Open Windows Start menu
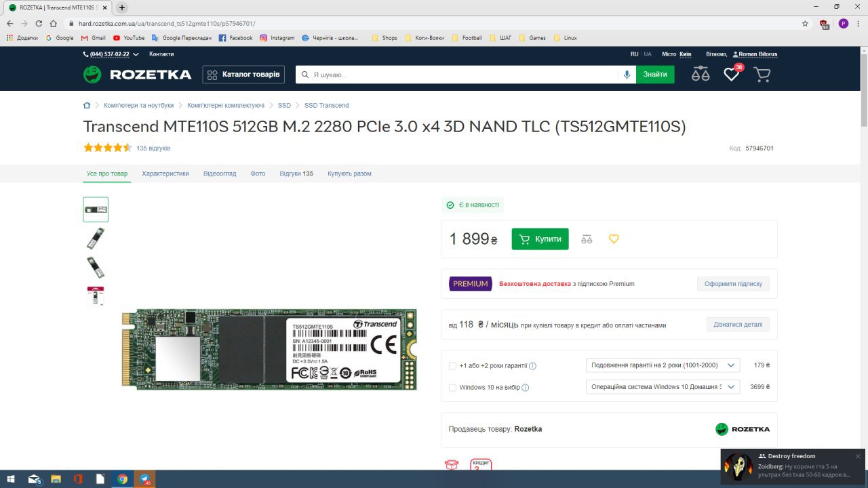This screenshot has width=868, height=488. pyautogui.click(x=12, y=479)
